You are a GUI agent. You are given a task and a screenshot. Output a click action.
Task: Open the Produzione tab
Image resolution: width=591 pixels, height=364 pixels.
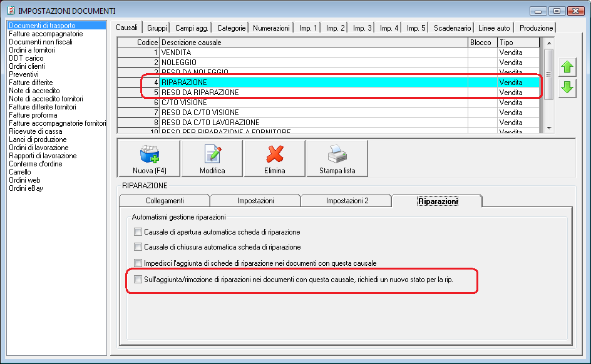pyautogui.click(x=536, y=28)
